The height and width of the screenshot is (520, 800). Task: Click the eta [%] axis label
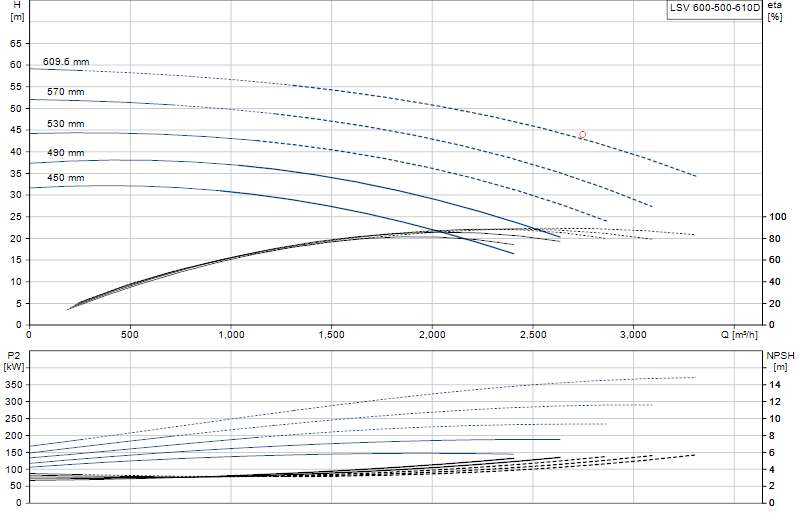click(x=774, y=11)
